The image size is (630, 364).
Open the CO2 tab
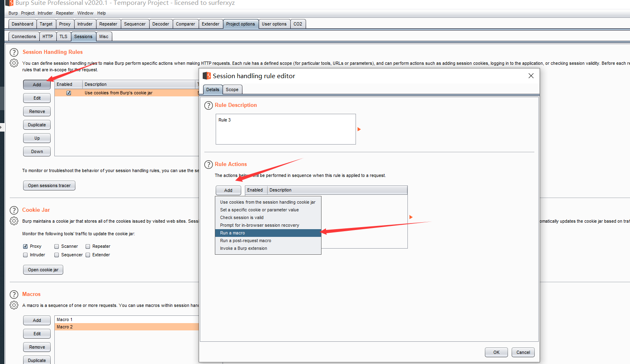tap(298, 24)
